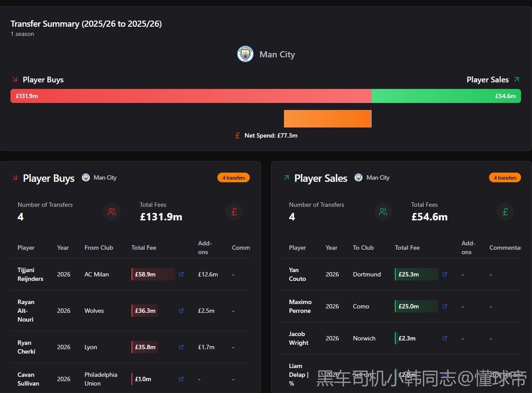The image size is (532, 393).
Task: Open the external link icon for Yan Couto's fee
Action: point(445,274)
